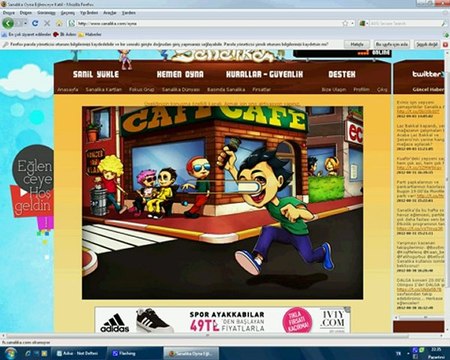The image size is (450, 360).
Task: Open the back-forward history dropdown arrow
Action: coord(26,23)
